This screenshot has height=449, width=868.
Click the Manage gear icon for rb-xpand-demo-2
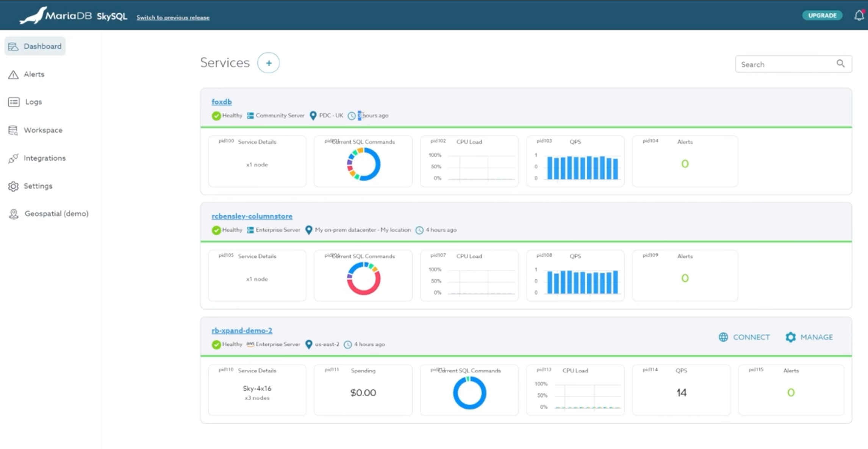pos(790,337)
